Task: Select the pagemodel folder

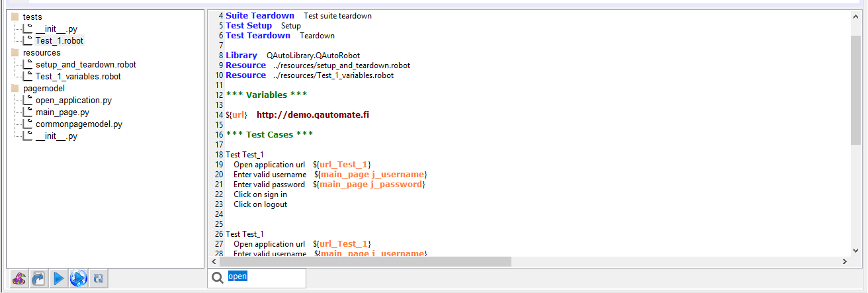Action: tap(44, 88)
